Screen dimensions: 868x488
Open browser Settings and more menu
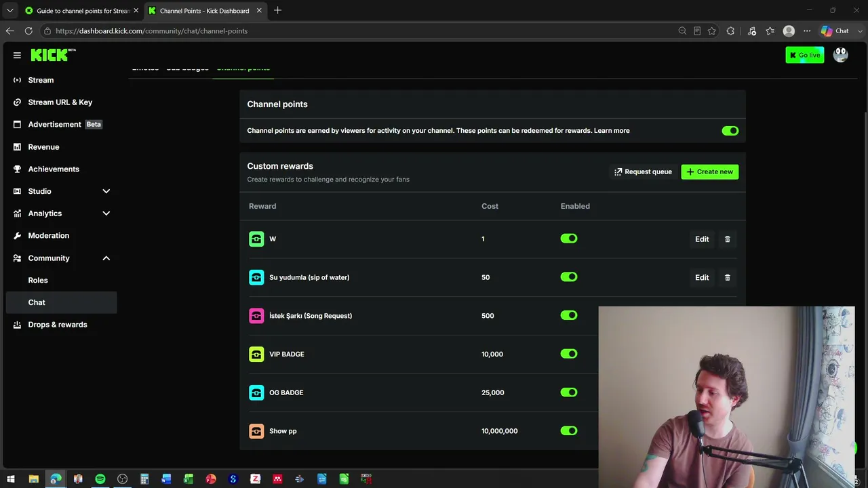click(x=807, y=30)
